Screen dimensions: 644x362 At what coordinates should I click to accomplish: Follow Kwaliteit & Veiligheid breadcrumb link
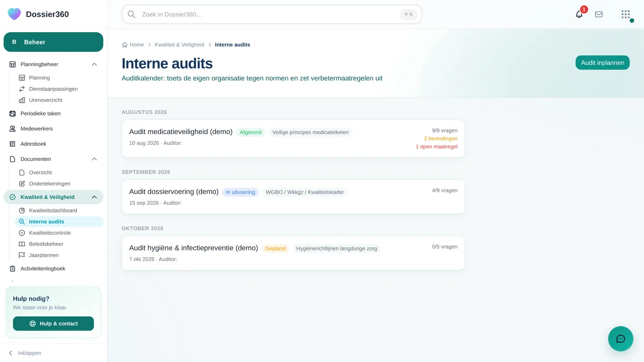click(x=179, y=45)
